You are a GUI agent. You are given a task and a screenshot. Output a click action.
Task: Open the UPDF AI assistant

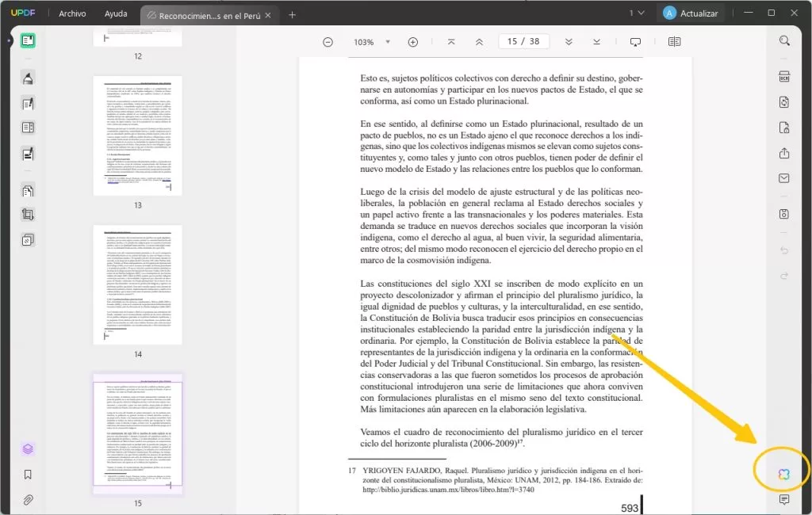pyautogui.click(x=783, y=474)
